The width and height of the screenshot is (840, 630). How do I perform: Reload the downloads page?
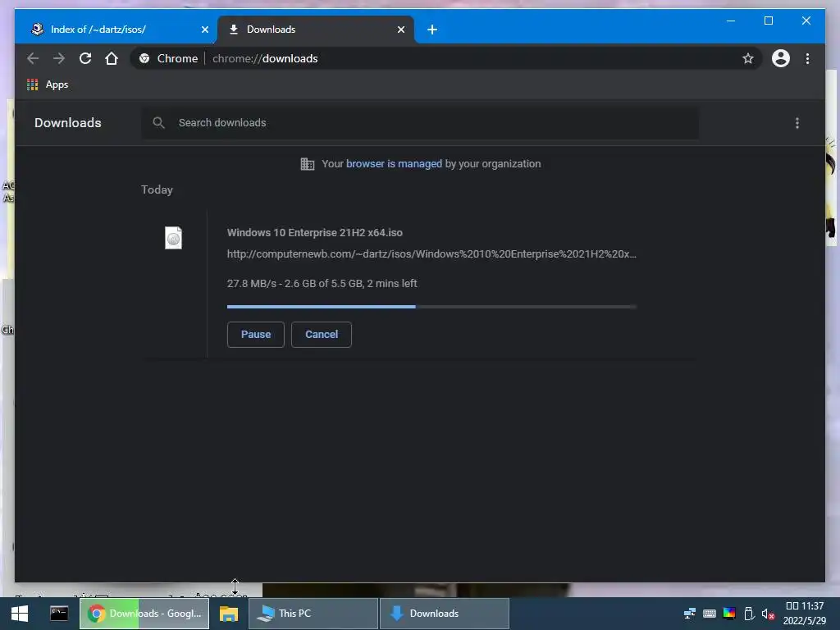pos(85,58)
